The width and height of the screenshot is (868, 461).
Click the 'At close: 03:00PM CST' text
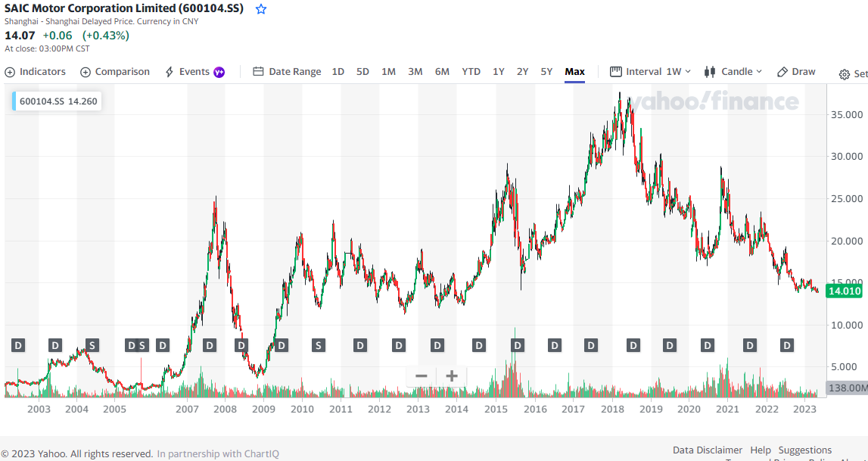pyautogui.click(x=47, y=48)
